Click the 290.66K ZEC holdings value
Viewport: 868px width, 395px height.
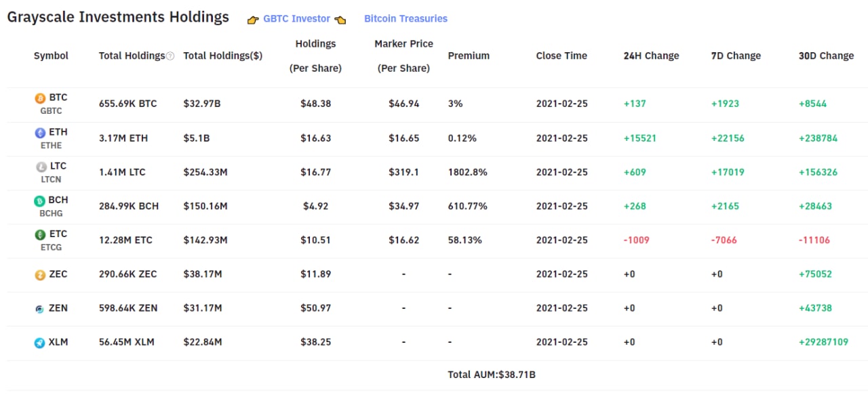pos(127,274)
